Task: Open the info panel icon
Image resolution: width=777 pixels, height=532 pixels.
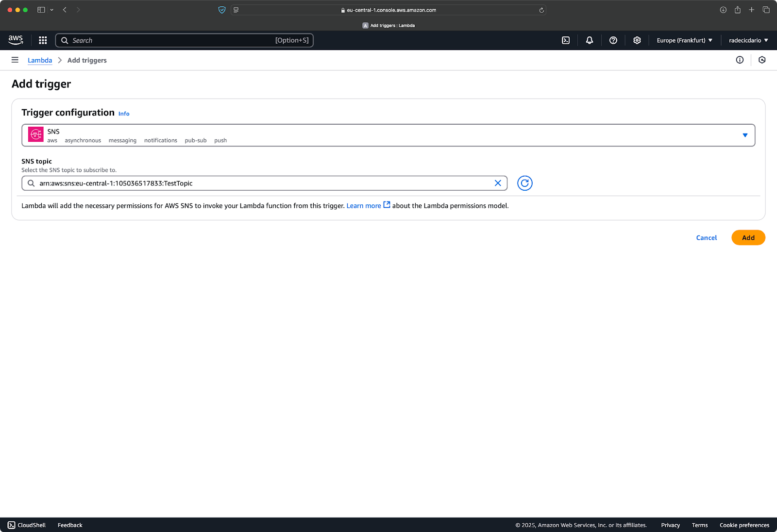Action: (740, 60)
